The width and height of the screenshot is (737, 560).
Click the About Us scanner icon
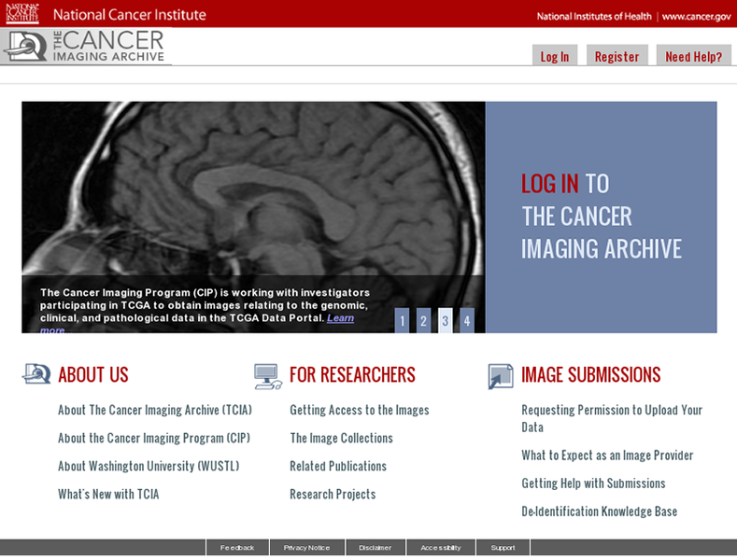coord(36,374)
